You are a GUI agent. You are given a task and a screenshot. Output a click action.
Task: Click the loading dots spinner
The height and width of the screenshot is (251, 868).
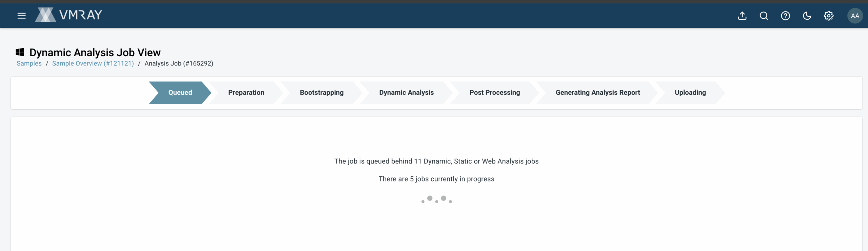436,199
